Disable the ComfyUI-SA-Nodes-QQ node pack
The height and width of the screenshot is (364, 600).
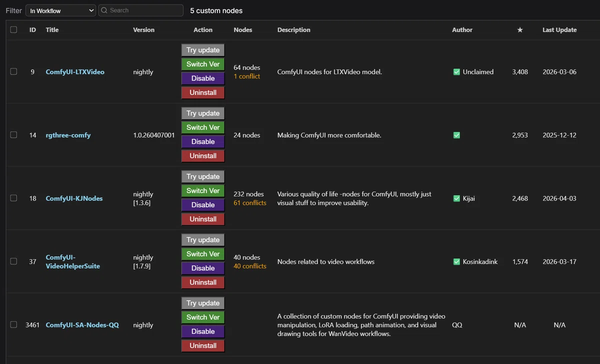[203, 332]
